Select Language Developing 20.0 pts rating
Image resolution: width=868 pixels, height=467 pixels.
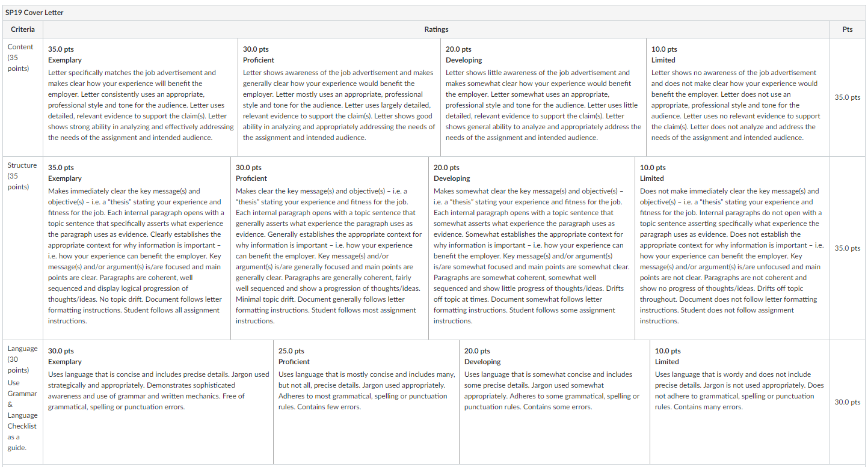555,401
